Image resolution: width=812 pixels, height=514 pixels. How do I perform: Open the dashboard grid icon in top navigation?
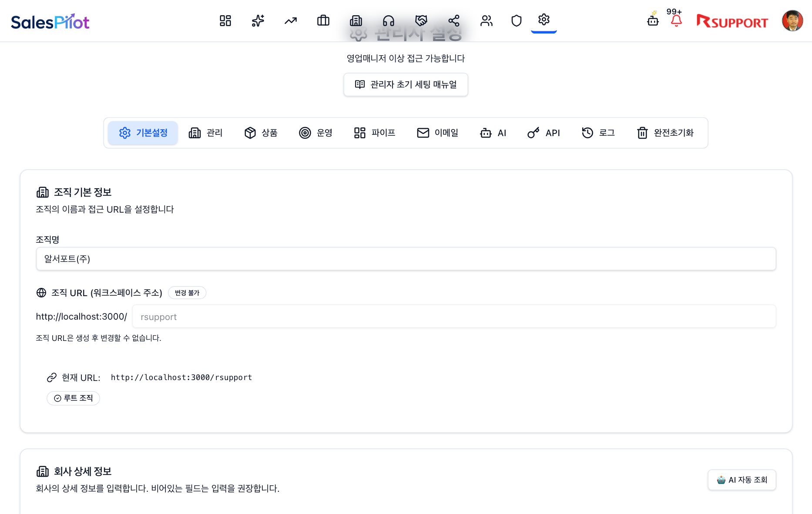225,20
